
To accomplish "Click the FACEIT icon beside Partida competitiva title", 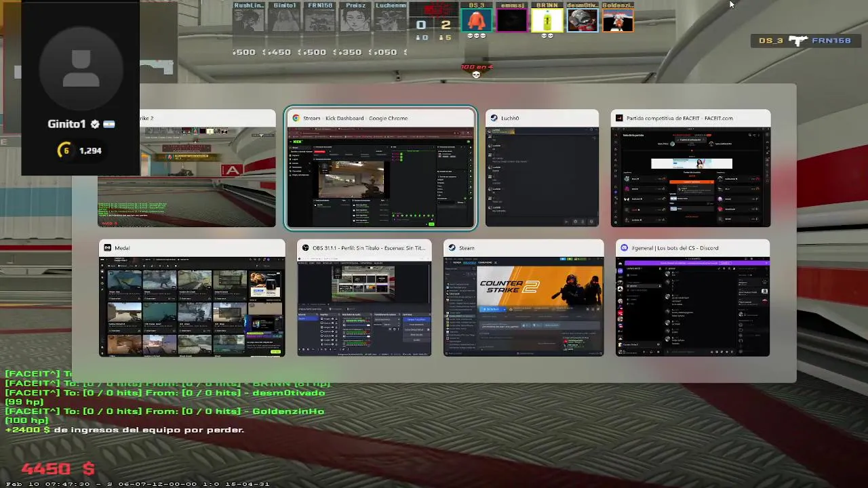I will (x=619, y=118).
